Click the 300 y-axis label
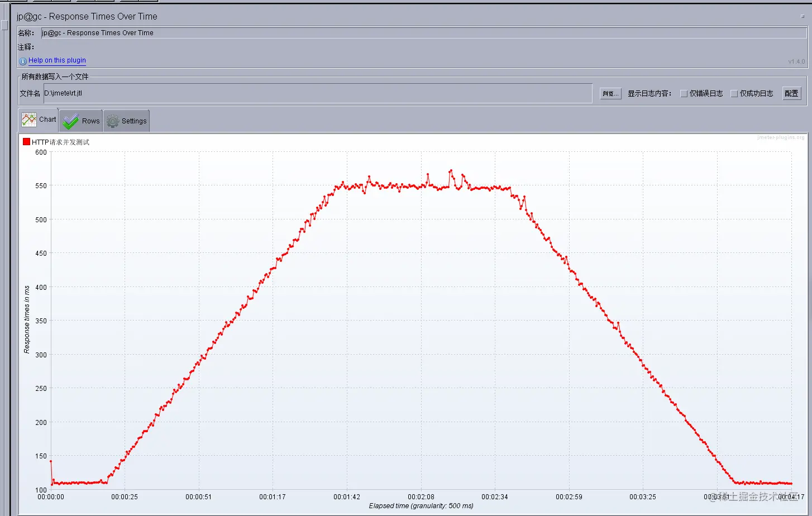The image size is (812, 516). pyautogui.click(x=41, y=355)
